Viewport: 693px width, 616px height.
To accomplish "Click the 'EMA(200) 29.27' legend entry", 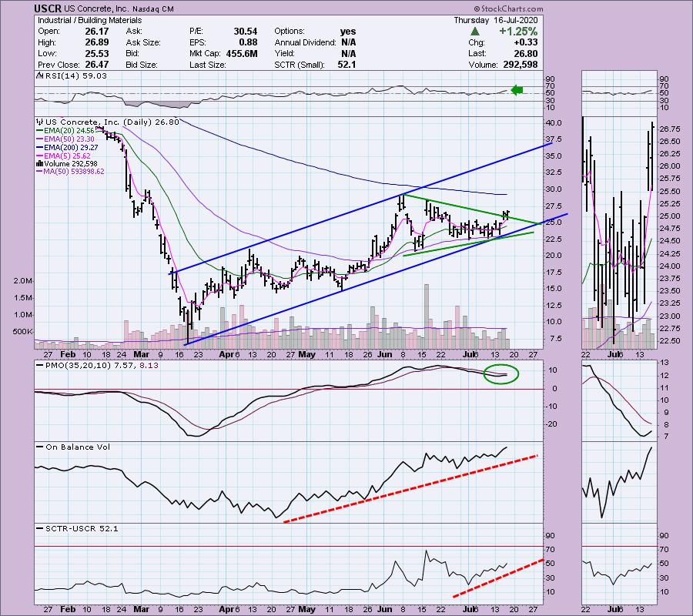I will point(71,148).
